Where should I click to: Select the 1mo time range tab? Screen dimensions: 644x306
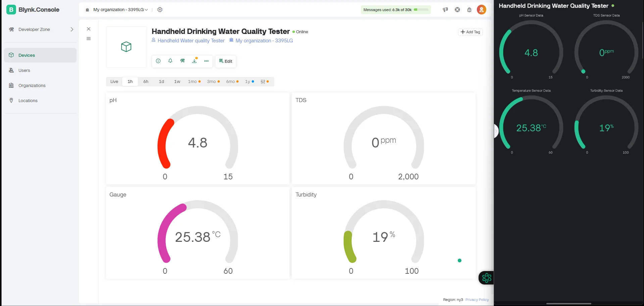click(194, 82)
